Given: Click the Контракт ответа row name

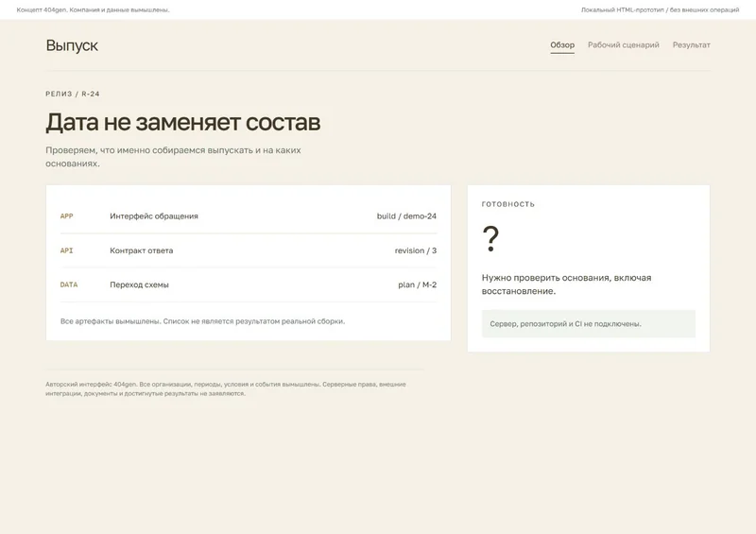Looking at the screenshot, I should coord(141,250).
